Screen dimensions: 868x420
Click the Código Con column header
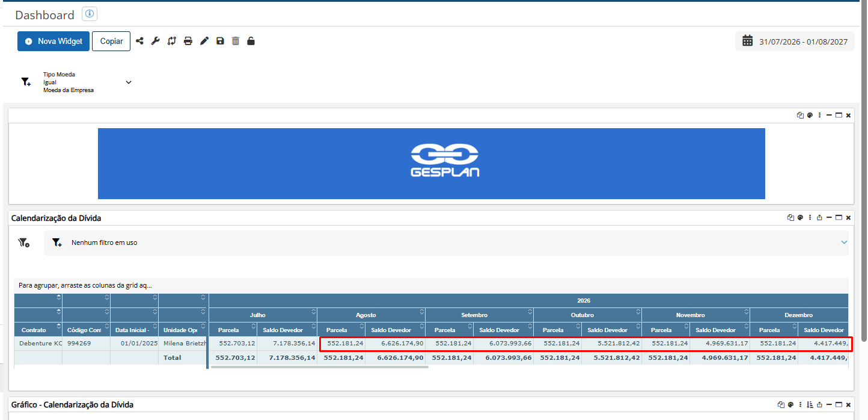click(86, 330)
